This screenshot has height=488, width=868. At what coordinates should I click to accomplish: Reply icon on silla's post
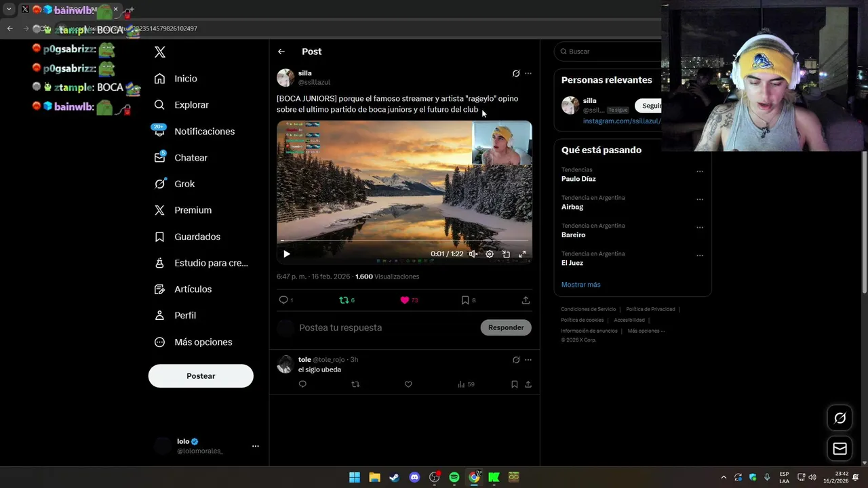pos(283,300)
